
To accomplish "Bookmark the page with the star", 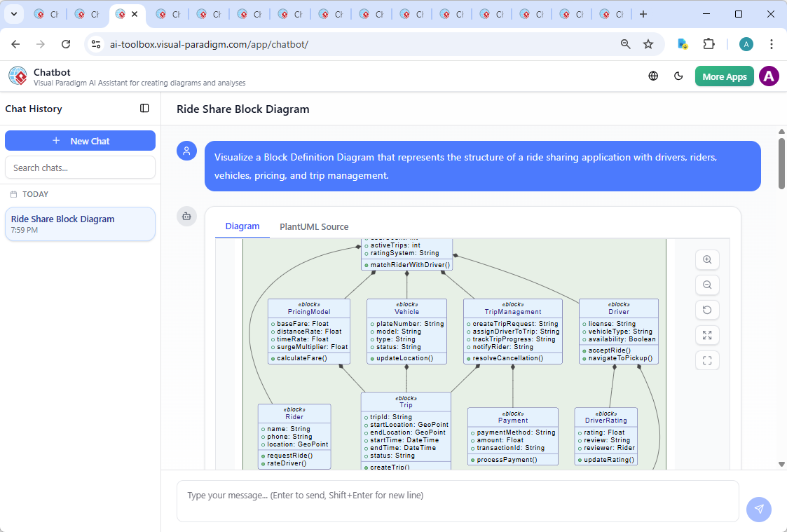I will click(x=648, y=43).
